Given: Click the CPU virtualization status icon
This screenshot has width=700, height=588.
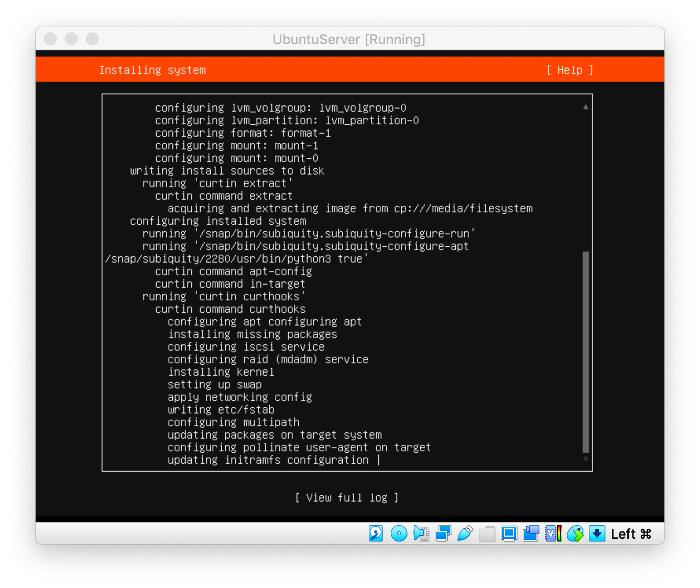Looking at the screenshot, I should pyautogui.click(x=553, y=533).
